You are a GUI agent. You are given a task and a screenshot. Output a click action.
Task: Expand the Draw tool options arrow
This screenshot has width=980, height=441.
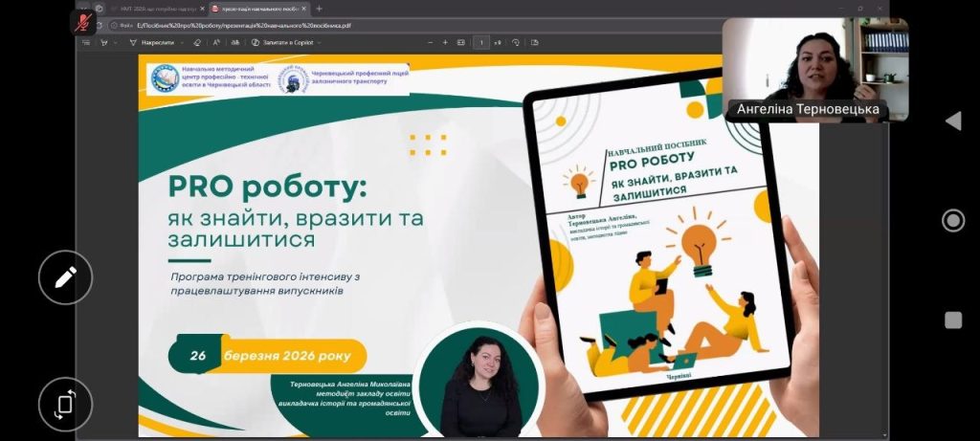click(181, 42)
